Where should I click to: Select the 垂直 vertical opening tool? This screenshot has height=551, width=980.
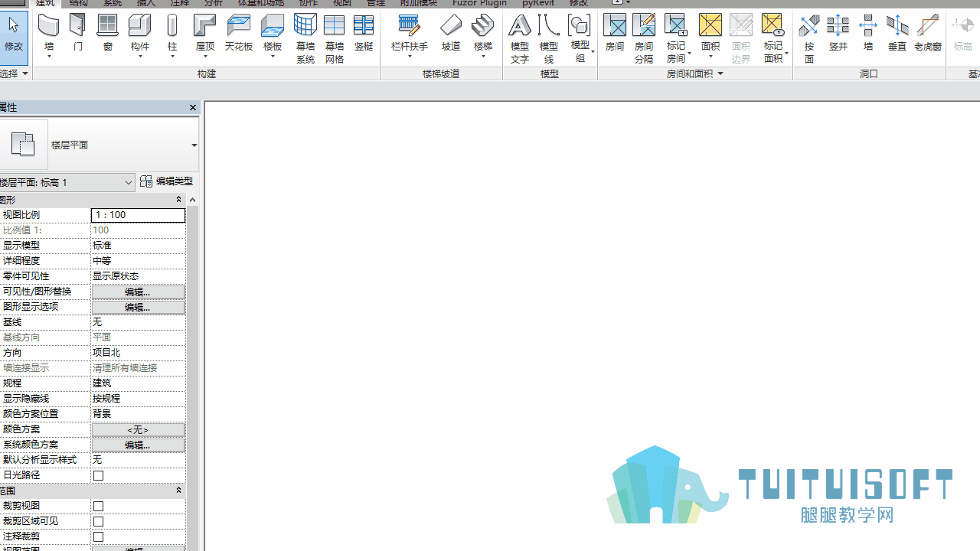[897, 34]
